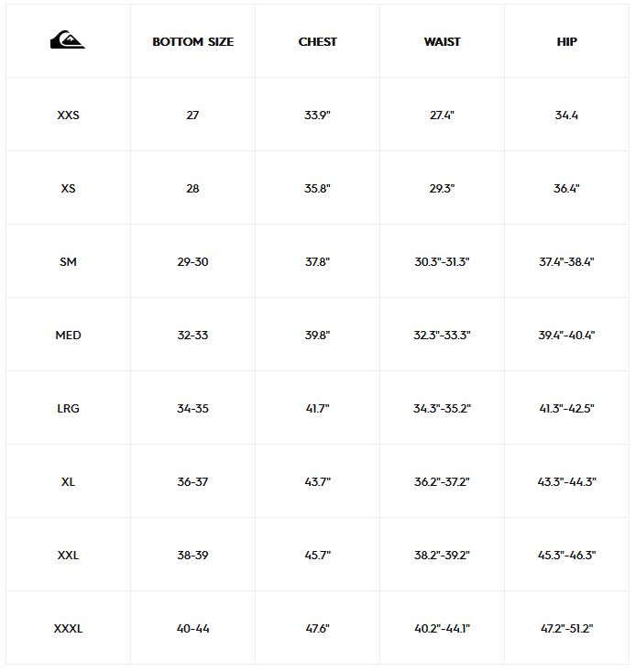Screen dimensions: 635x672
Task: Click the XXL size row label
Action: click(x=68, y=556)
